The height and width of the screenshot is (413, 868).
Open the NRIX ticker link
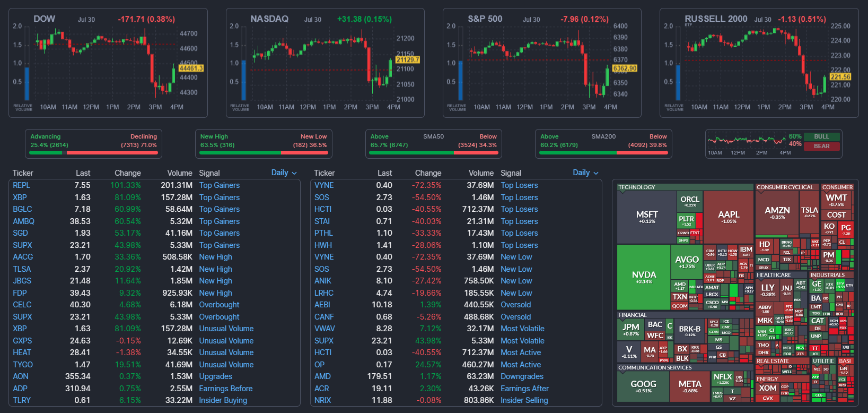(x=322, y=400)
